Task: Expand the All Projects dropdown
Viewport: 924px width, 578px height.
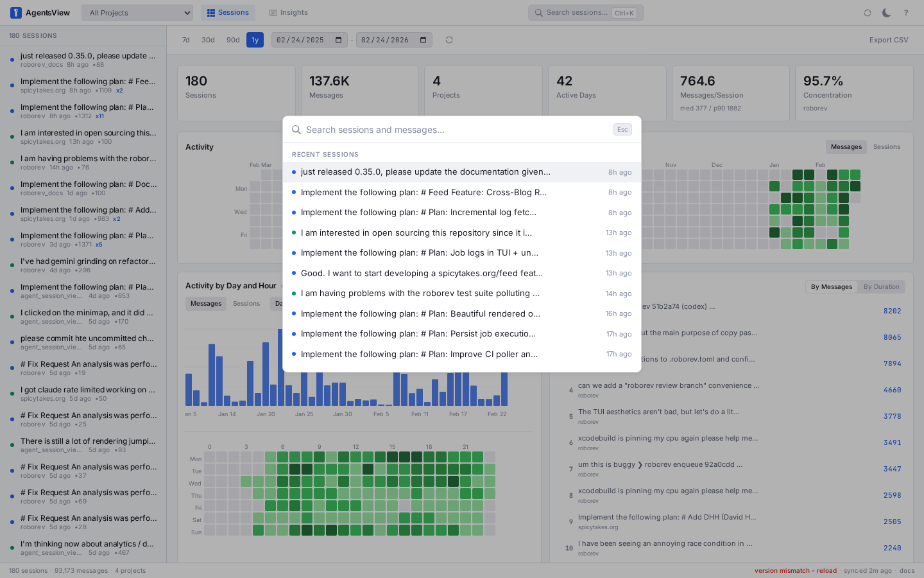Action: 137,13
